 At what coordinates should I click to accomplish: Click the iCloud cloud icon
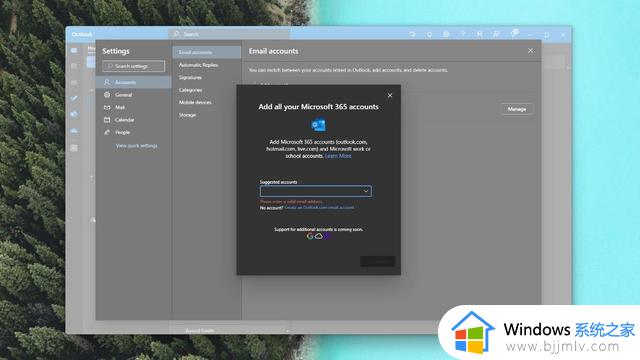(x=318, y=236)
